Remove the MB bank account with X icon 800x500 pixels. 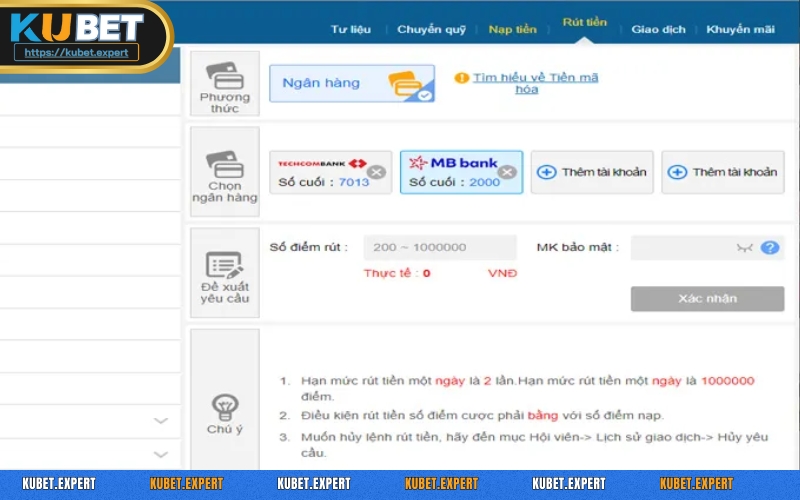507,172
